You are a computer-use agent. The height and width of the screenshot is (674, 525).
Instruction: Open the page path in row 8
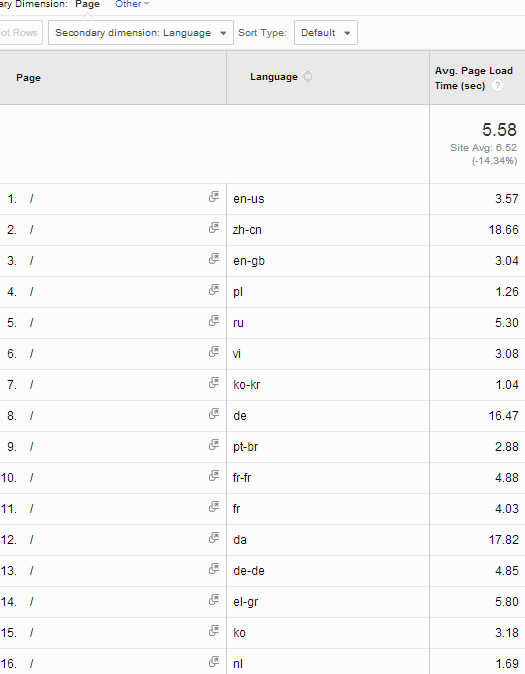[31, 416]
